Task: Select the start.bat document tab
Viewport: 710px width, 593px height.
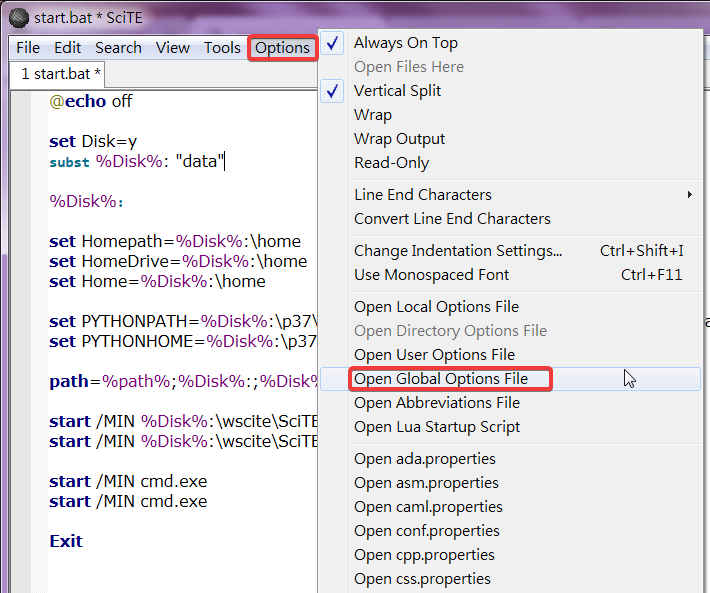Action: [x=60, y=74]
